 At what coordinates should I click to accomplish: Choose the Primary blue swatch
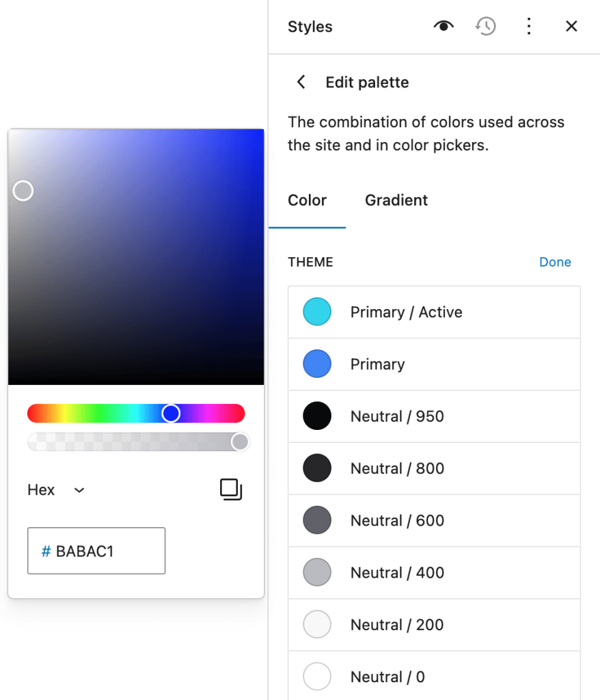(x=317, y=364)
